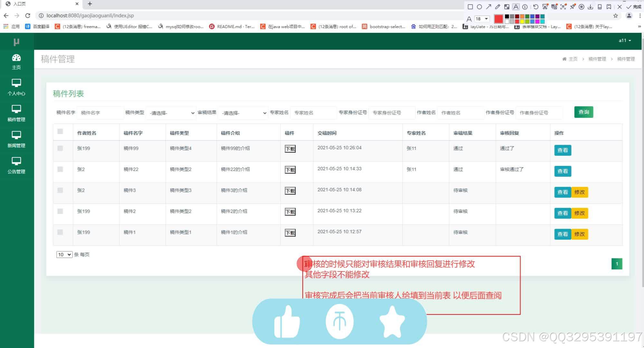Click the sidebar logo icon
Screen dimensions: 644x348
coord(16,42)
